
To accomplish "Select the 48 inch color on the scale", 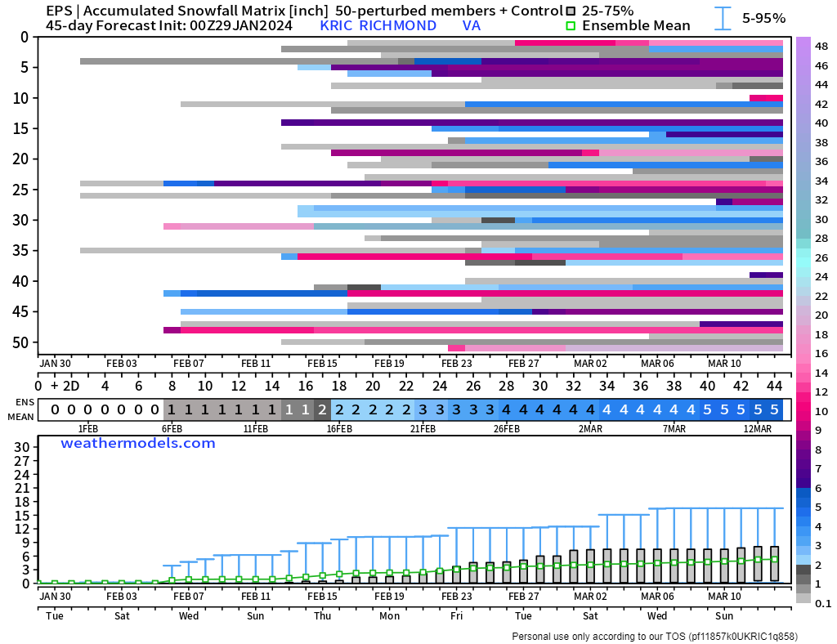I will point(803,46).
